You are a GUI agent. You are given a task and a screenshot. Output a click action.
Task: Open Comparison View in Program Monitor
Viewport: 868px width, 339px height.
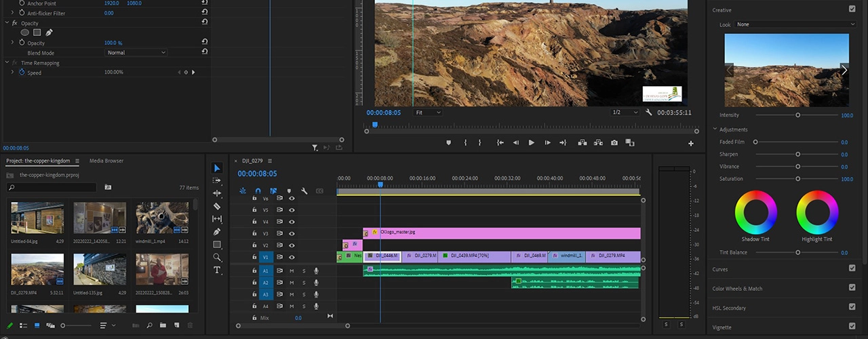pos(630,142)
